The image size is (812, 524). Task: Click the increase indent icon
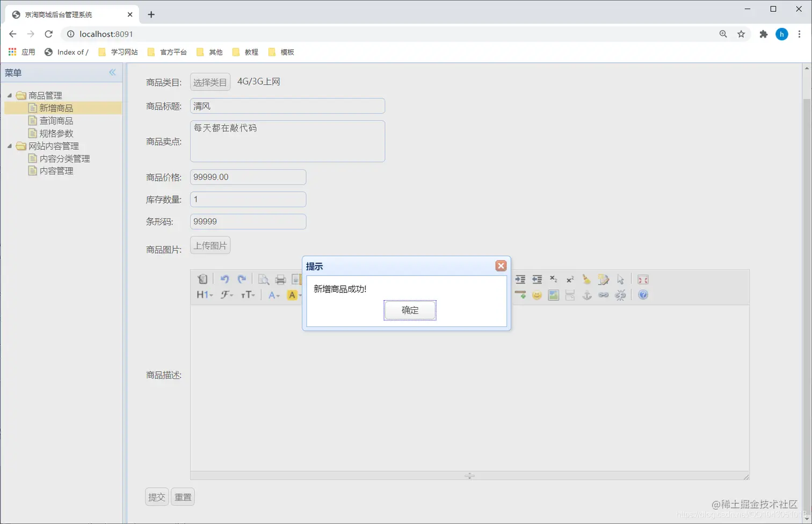click(520, 279)
